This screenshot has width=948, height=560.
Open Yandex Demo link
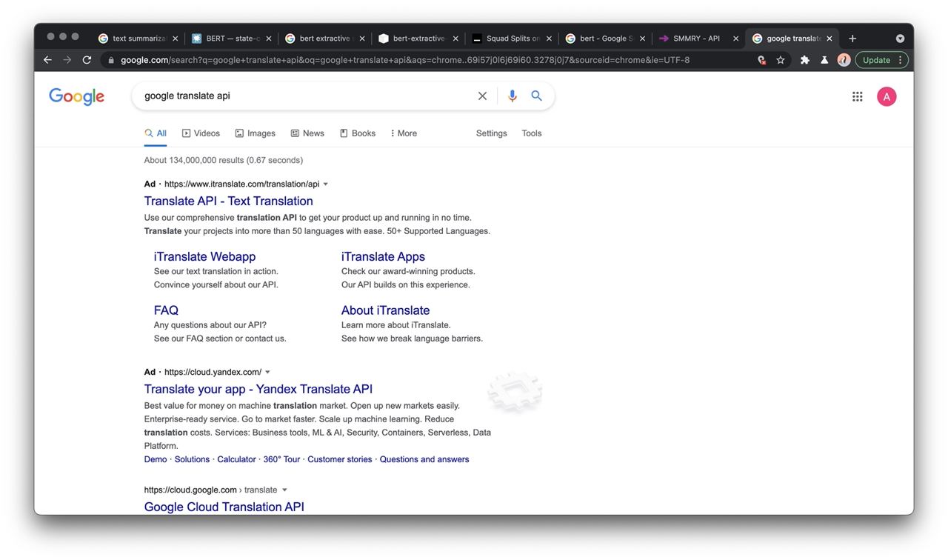[x=156, y=459]
